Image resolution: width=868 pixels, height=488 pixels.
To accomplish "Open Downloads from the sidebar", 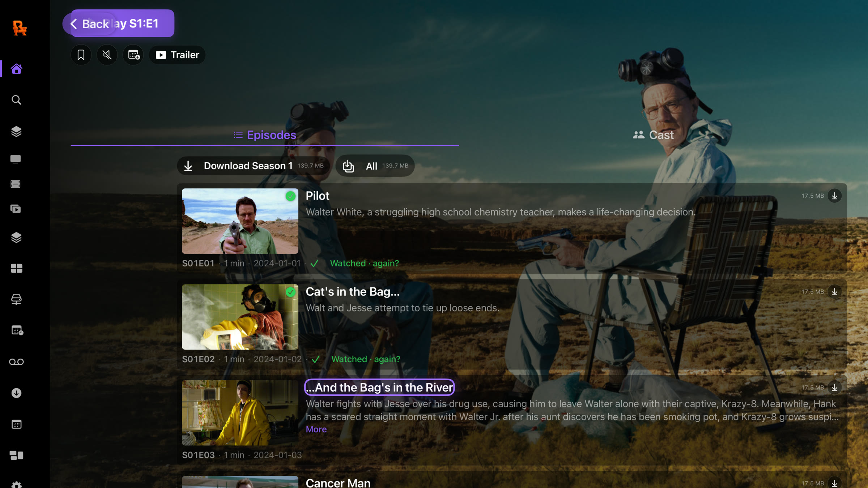I will [x=16, y=393].
